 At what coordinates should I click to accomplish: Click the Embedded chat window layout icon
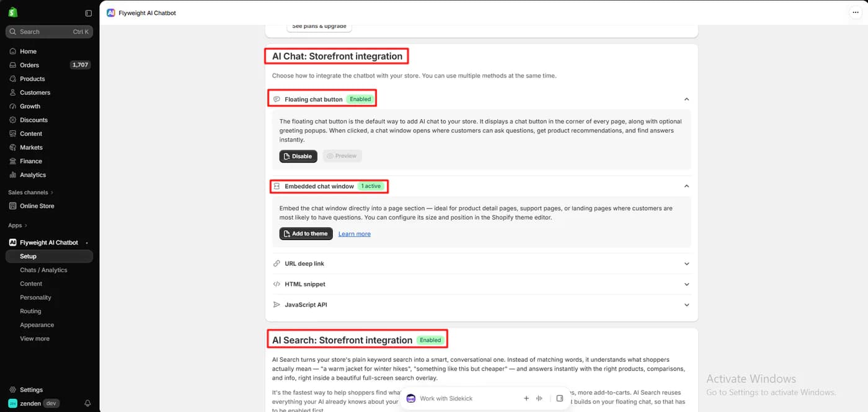(x=277, y=186)
